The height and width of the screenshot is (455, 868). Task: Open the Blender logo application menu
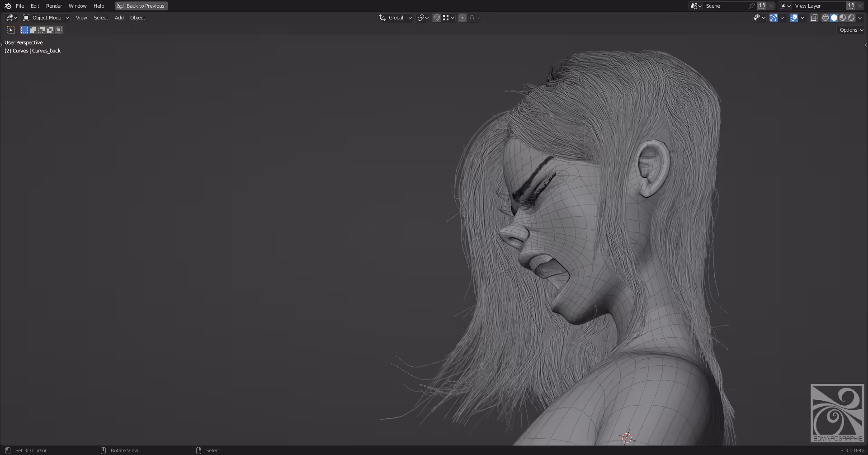coord(8,6)
